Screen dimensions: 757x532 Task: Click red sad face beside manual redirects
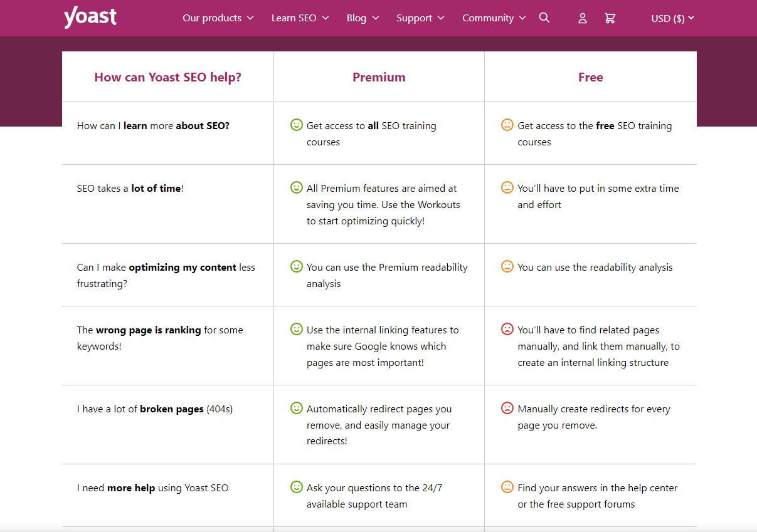[x=507, y=409]
